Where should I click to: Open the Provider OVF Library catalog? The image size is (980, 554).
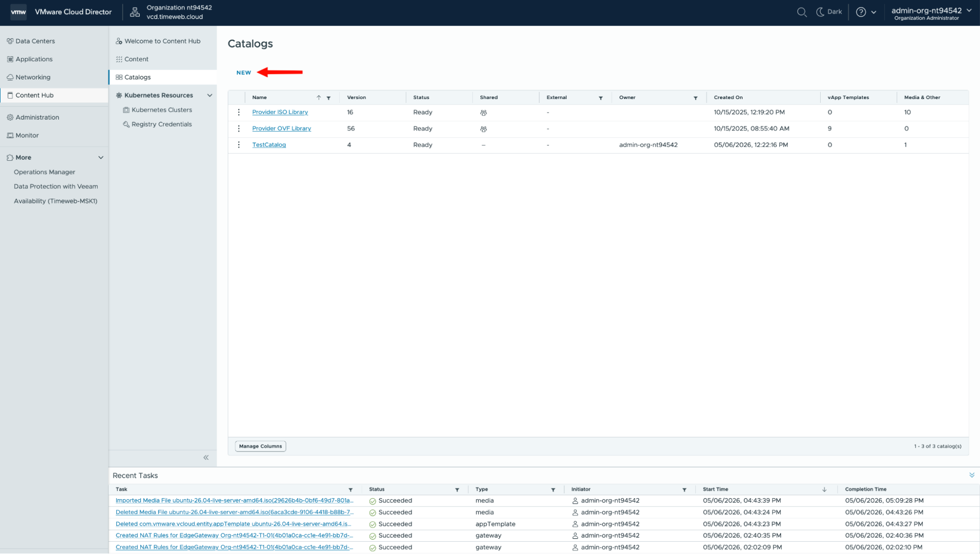281,129
